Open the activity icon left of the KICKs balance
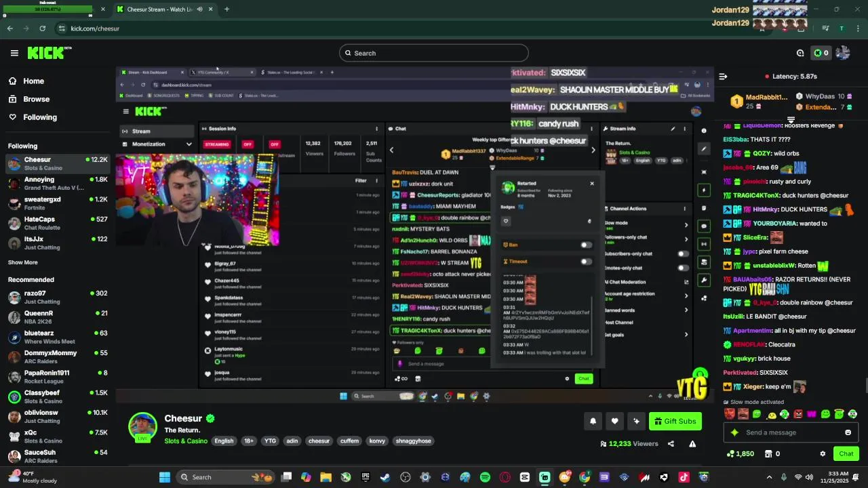 (800, 53)
